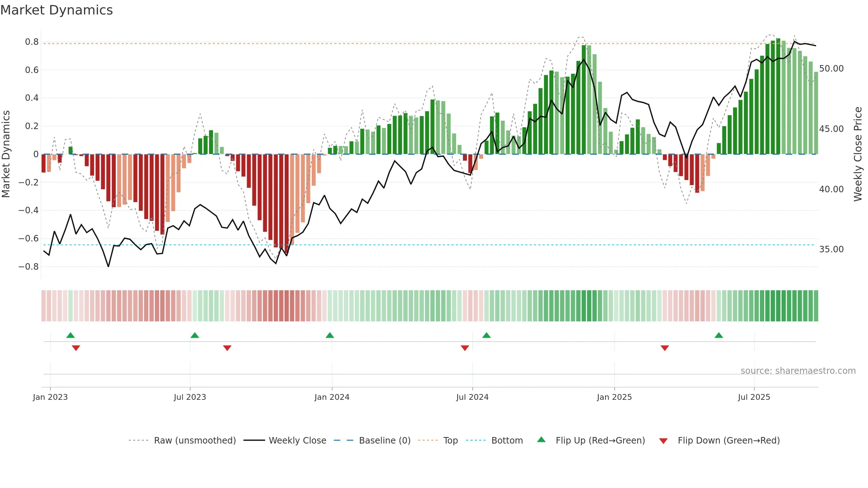
Task: Toggle the Top legend line
Action: tap(451, 440)
